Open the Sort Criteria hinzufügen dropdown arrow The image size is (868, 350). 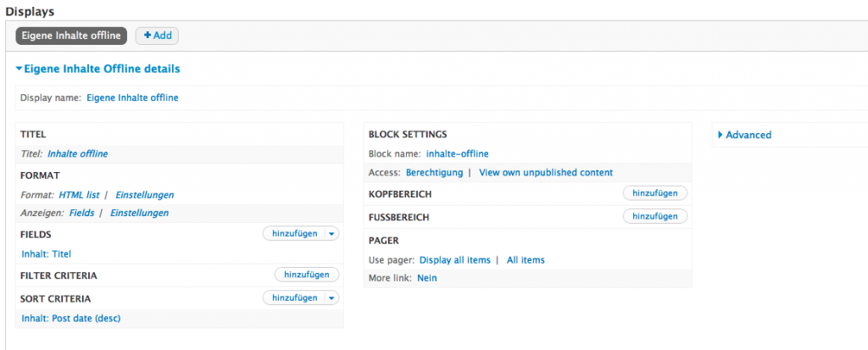tap(332, 297)
